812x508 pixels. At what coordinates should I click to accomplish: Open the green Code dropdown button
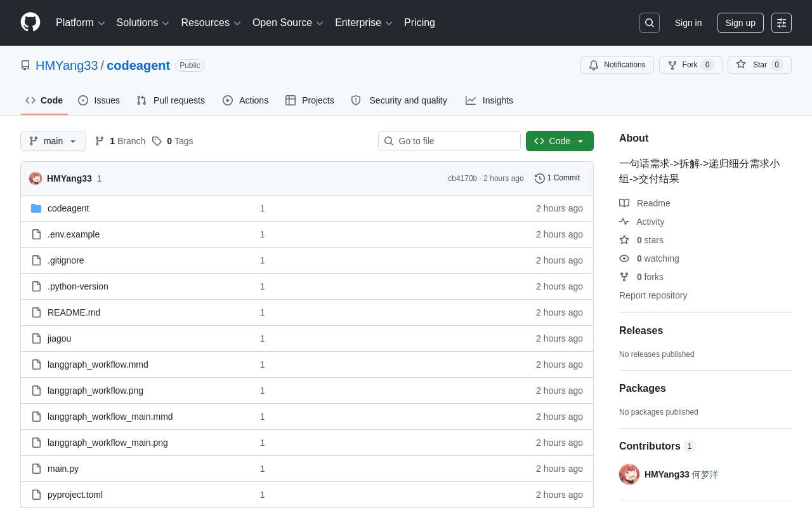pyautogui.click(x=560, y=141)
